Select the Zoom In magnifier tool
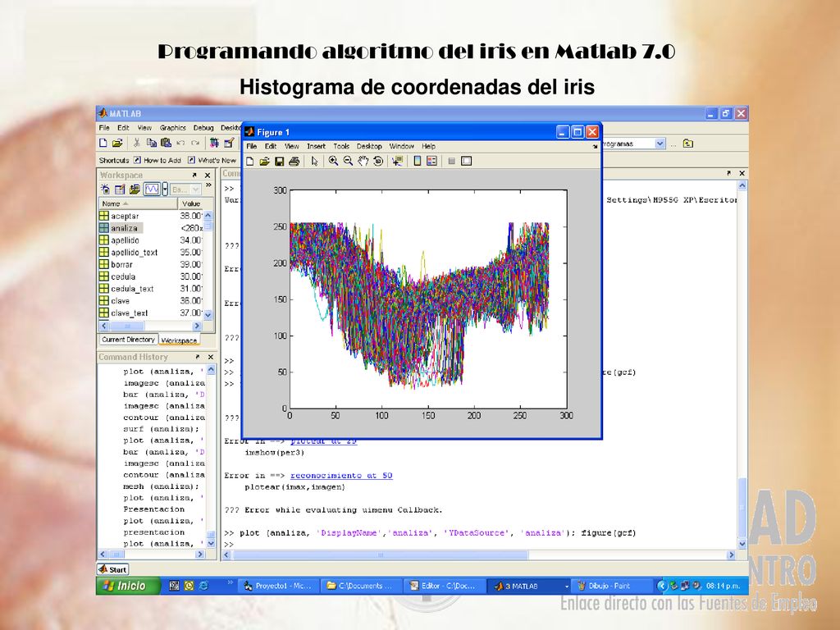The height and width of the screenshot is (630, 840). pos(333,161)
